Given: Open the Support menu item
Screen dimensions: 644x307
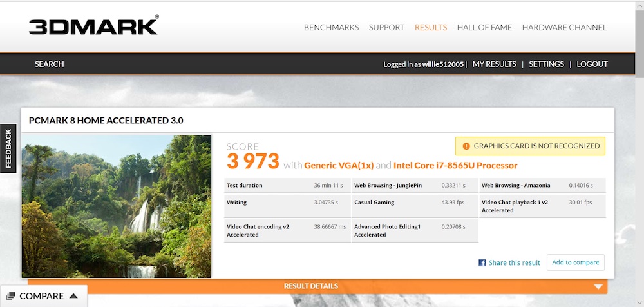Looking at the screenshot, I should [x=386, y=28].
